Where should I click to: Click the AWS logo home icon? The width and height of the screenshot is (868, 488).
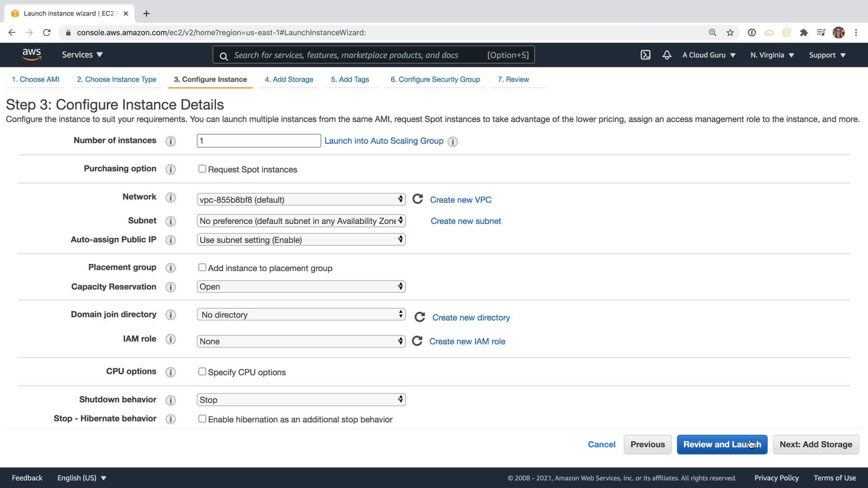click(32, 55)
